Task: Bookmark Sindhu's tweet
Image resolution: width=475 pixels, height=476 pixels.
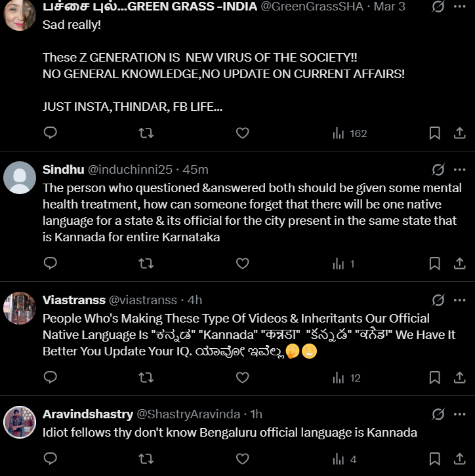Action: (x=434, y=264)
